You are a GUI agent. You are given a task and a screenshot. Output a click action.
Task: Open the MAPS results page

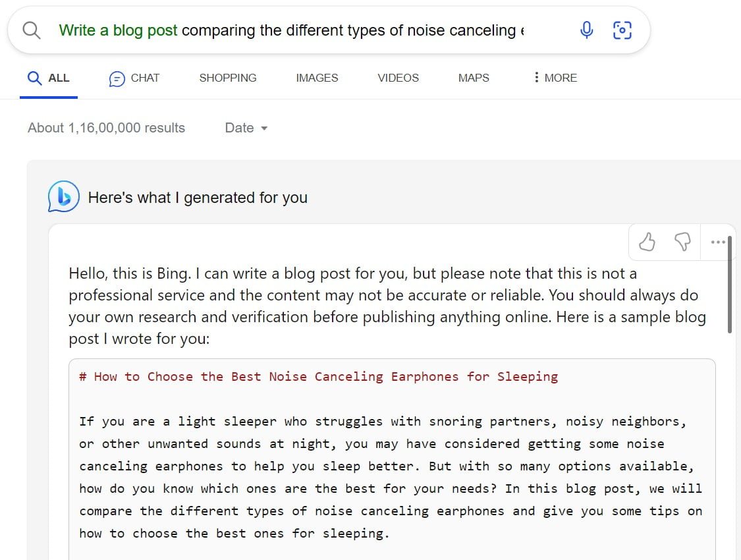(x=473, y=77)
